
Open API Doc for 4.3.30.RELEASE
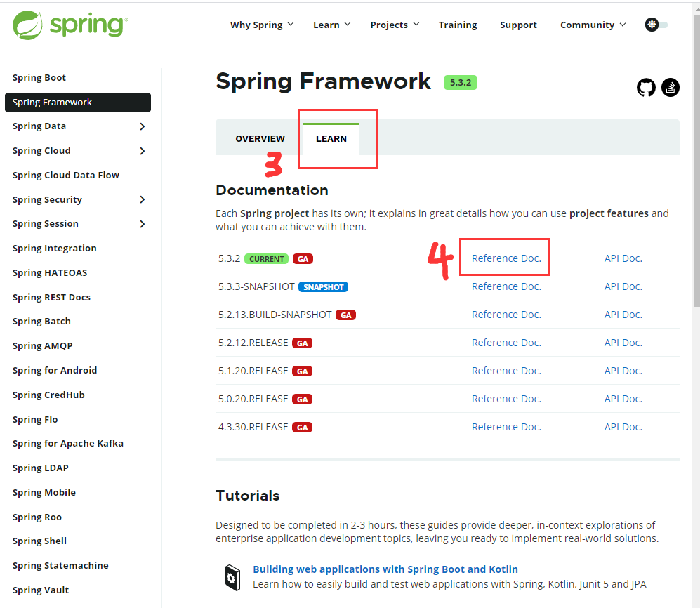[x=623, y=426]
